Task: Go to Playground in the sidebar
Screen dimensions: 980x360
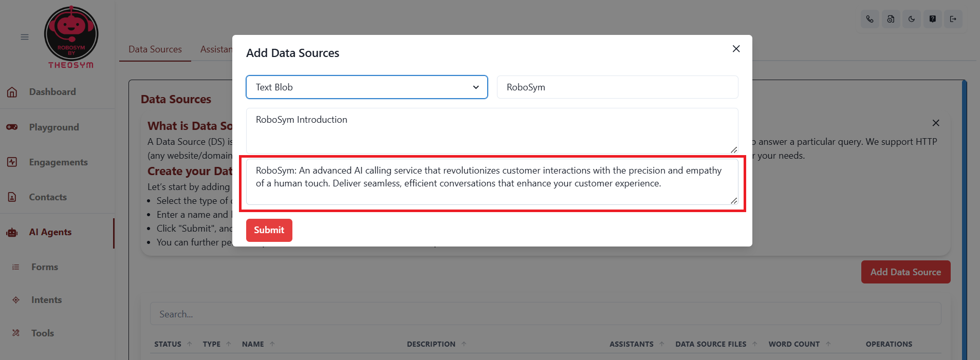Action: tap(54, 127)
